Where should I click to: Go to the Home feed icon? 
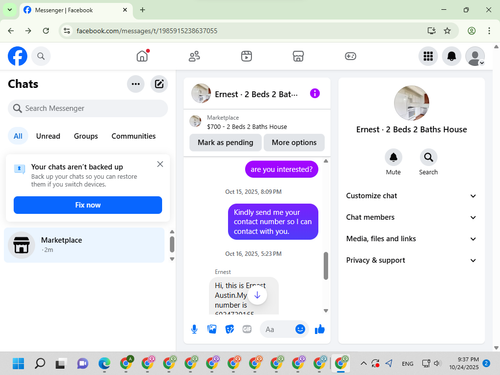[143, 56]
